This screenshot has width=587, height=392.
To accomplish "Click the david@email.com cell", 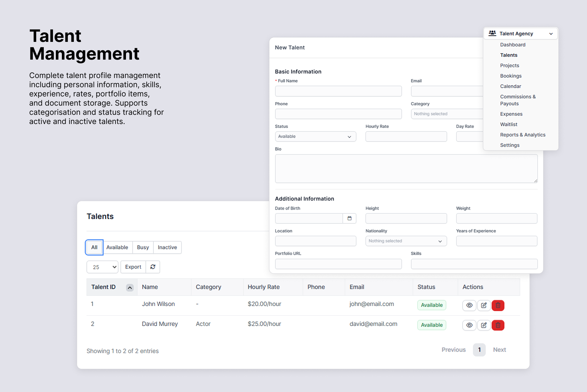I will coord(373,324).
